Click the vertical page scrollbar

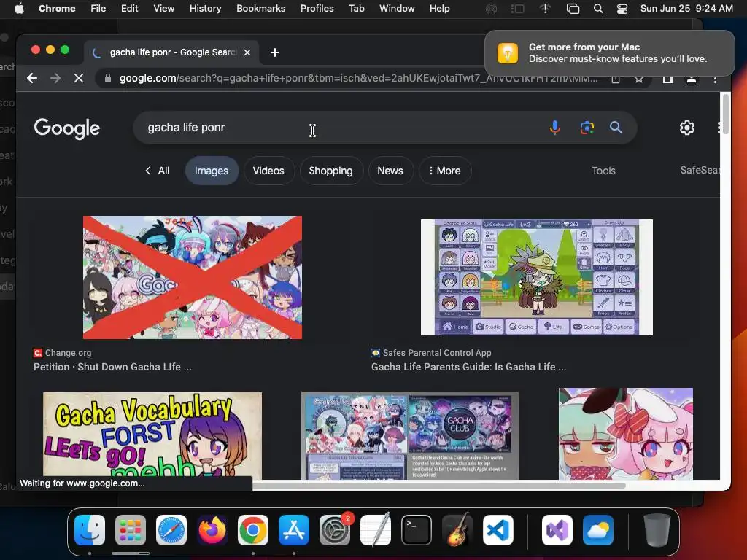click(x=726, y=114)
